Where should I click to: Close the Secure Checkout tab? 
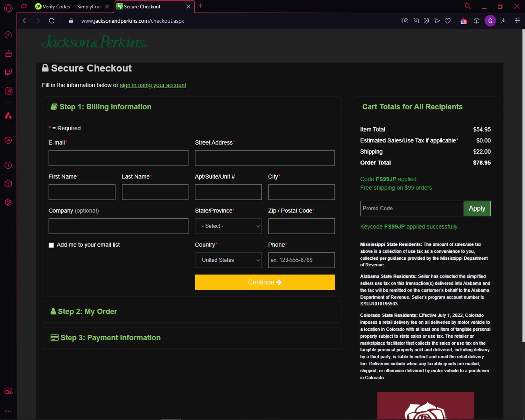(x=188, y=7)
